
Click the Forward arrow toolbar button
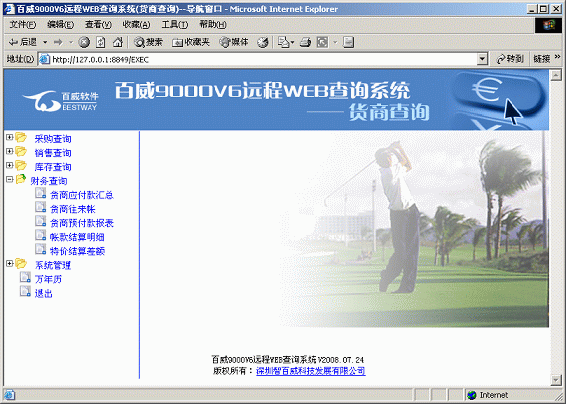tap(58, 42)
